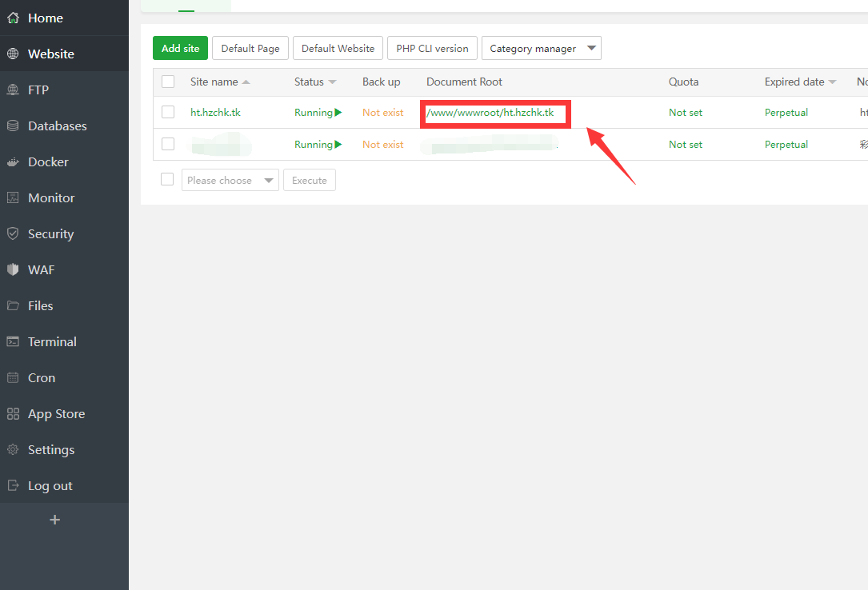Click the plus icon below Log out
Screen dimensions: 868x590
tap(54, 520)
